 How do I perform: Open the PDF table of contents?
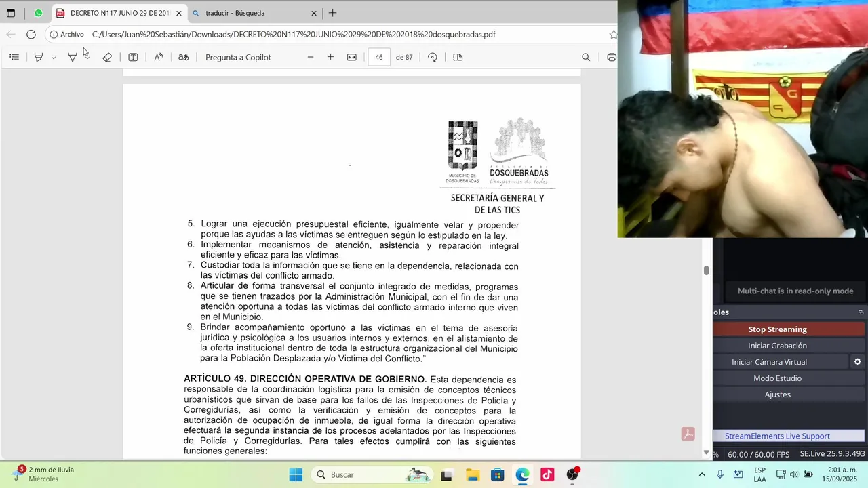click(x=14, y=57)
